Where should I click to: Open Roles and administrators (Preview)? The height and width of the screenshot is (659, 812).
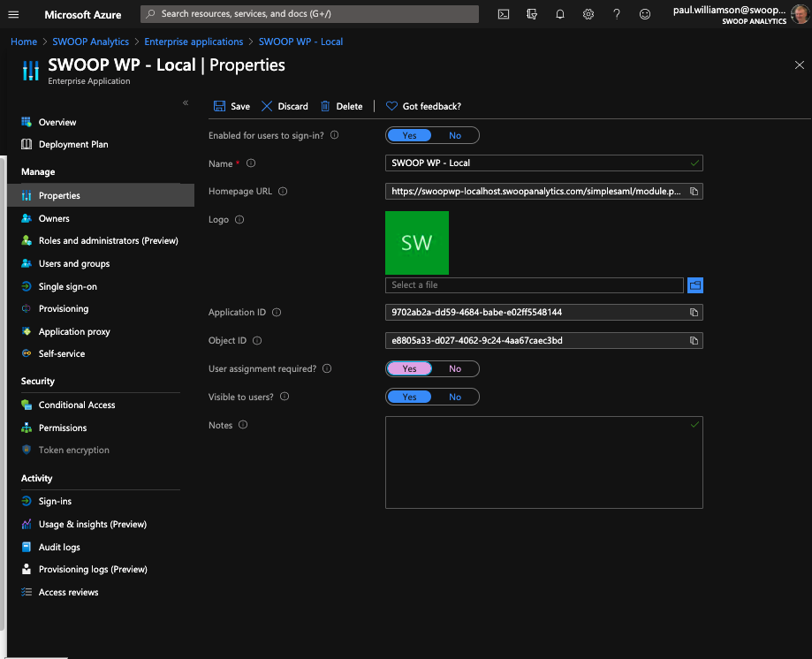coord(101,240)
